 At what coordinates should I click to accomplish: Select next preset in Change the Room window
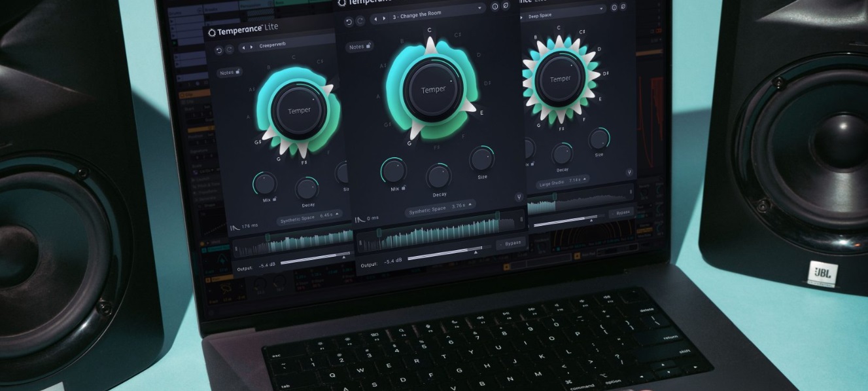click(384, 19)
